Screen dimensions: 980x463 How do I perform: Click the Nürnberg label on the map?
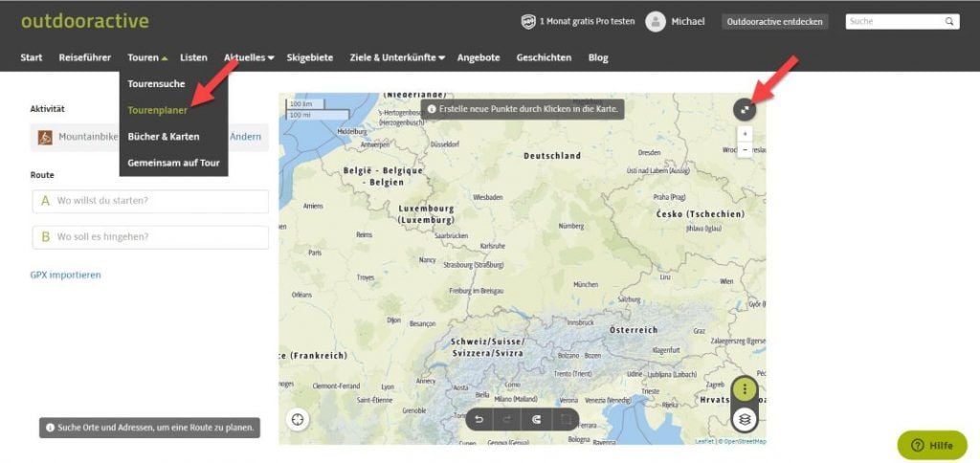[570, 226]
